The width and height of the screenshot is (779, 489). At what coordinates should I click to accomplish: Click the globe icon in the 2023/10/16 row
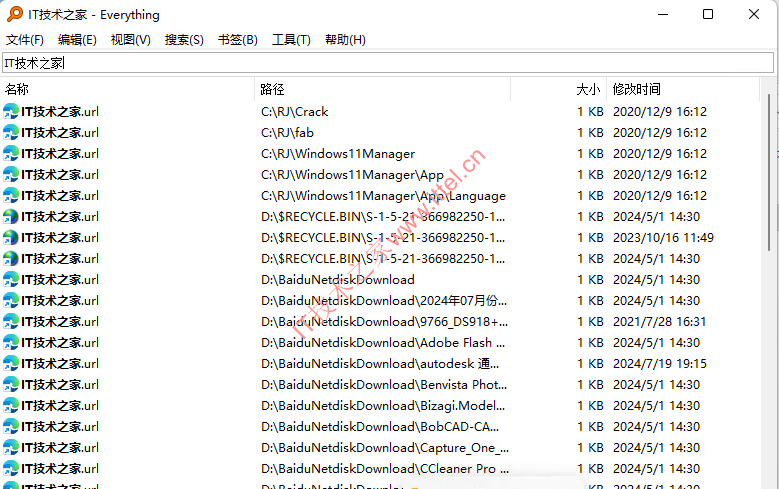tap(10, 238)
